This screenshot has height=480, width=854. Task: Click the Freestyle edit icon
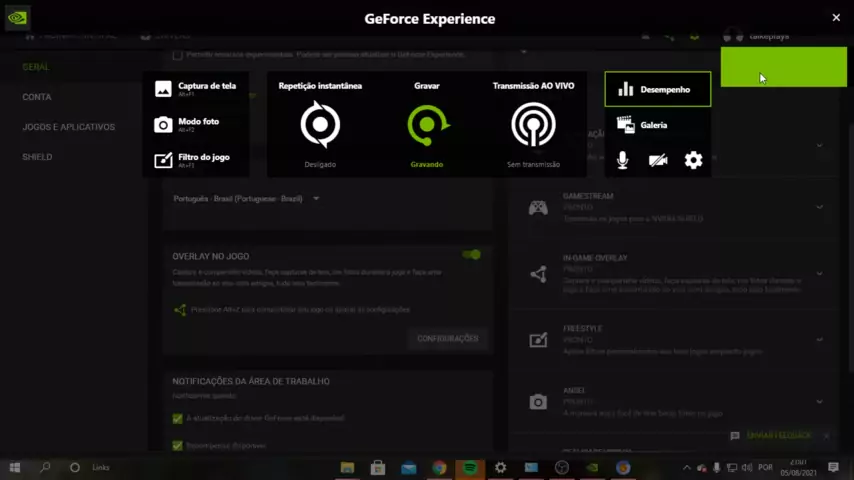tap(538, 340)
